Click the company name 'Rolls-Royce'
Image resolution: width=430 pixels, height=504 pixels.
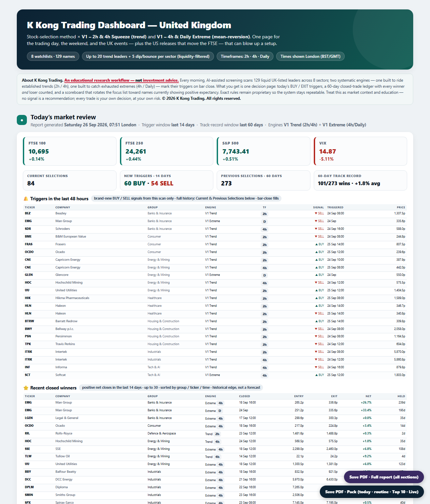coord(64,433)
